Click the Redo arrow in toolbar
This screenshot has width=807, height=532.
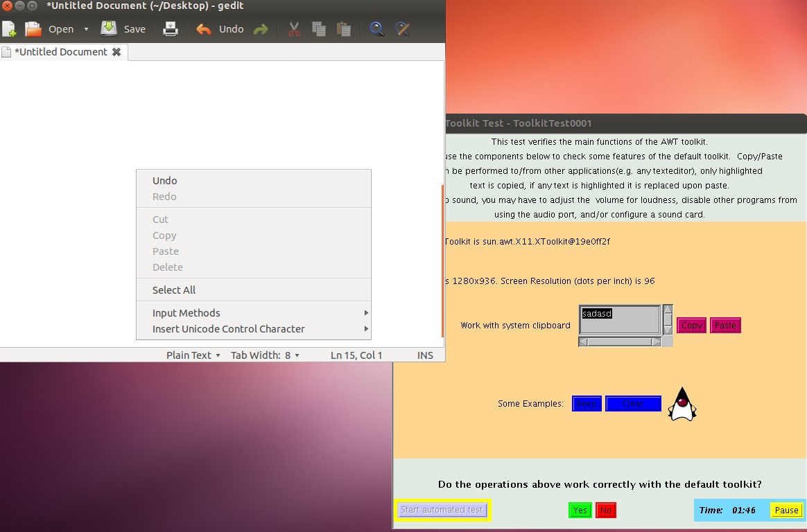(261, 29)
